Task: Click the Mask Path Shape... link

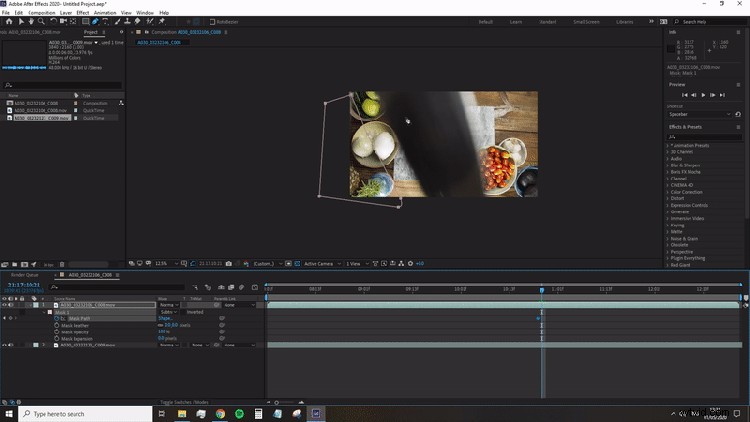Action: coord(165,318)
